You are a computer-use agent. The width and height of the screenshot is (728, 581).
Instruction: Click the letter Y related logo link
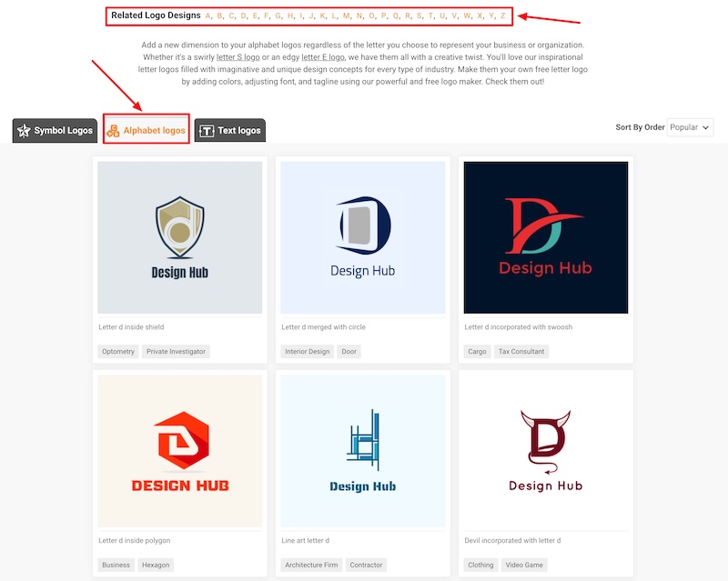[x=491, y=15]
